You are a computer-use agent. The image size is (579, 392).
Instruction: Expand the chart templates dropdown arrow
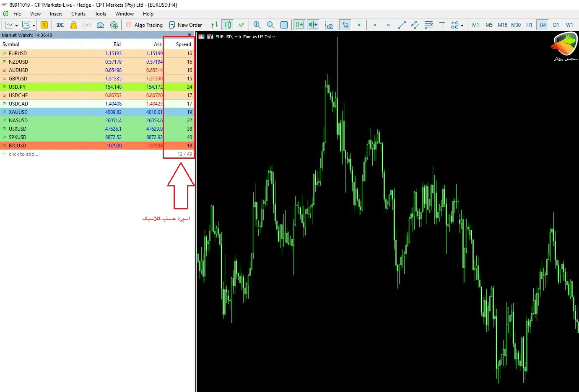pos(34,26)
